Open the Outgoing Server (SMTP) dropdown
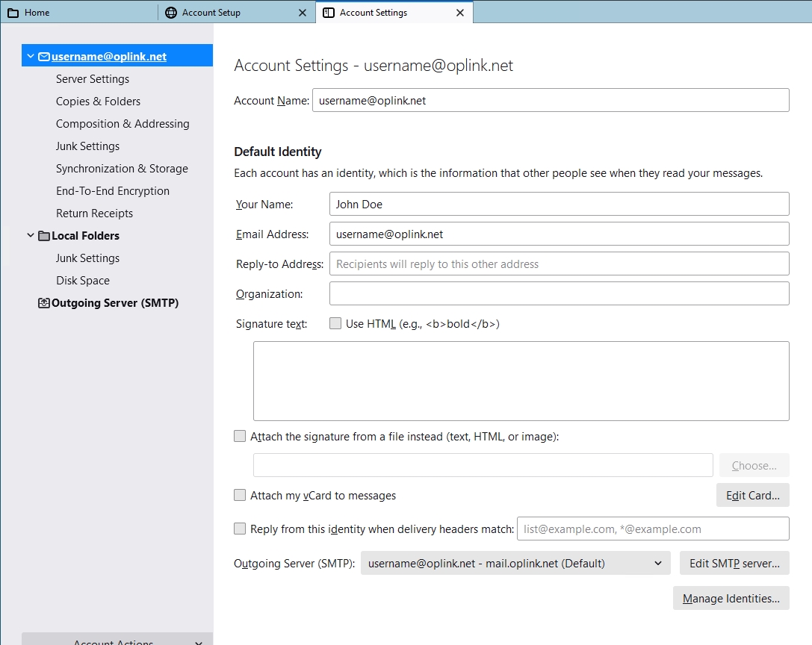Viewport: 812px width, 645px height. [x=515, y=563]
